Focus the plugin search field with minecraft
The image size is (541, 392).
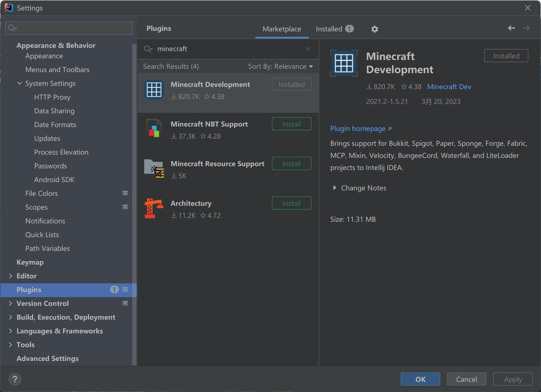point(228,49)
